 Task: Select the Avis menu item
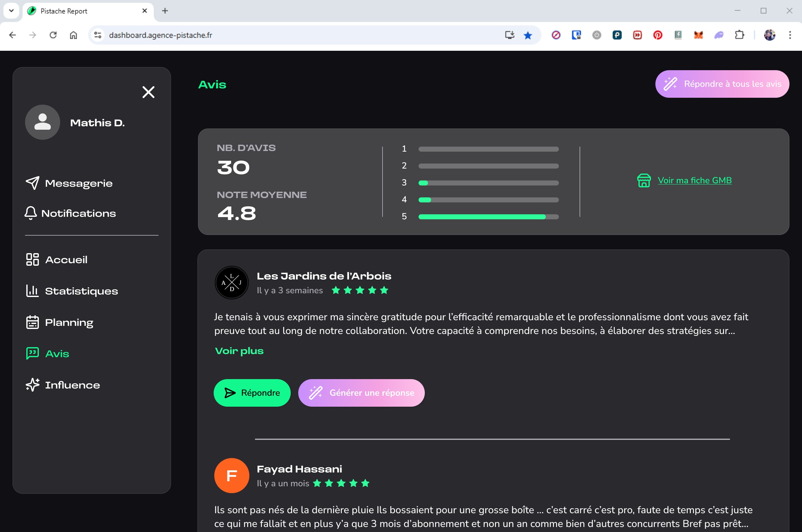(57, 353)
